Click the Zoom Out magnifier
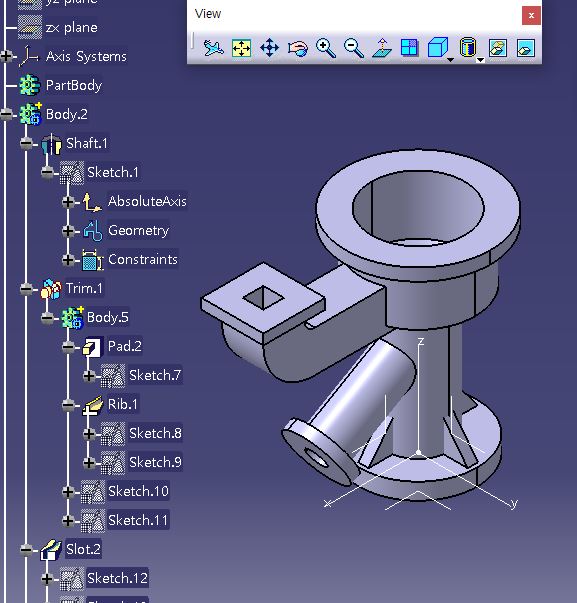 coord(354,48)
